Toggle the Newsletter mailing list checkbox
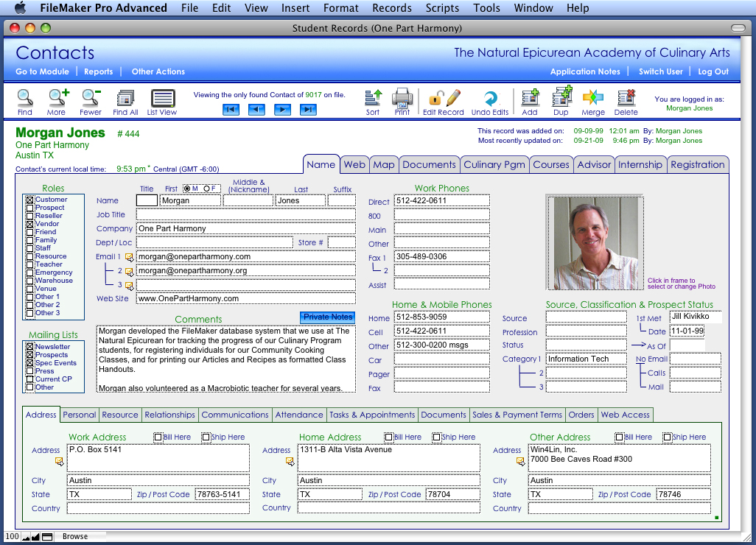 click(x=30, y=347)
